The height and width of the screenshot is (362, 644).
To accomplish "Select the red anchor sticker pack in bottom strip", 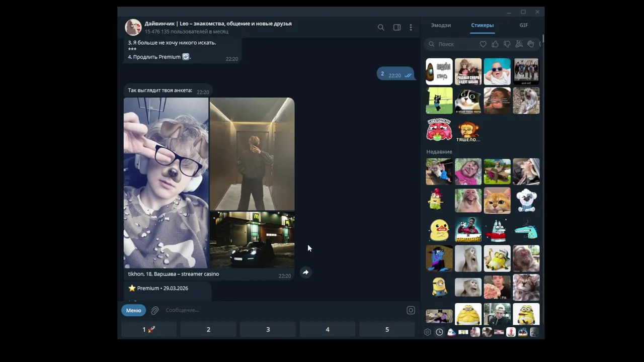I will pos(511,332).
